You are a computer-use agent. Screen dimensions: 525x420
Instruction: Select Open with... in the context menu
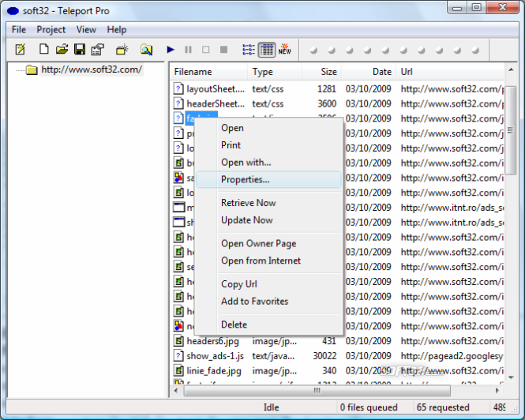[x=268, y=163]
